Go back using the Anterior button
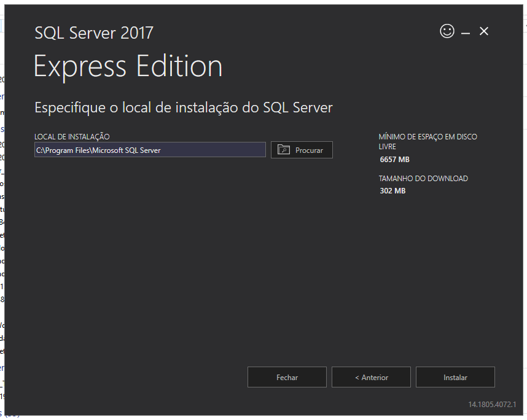Screen dimensions: 527x420 371,378
